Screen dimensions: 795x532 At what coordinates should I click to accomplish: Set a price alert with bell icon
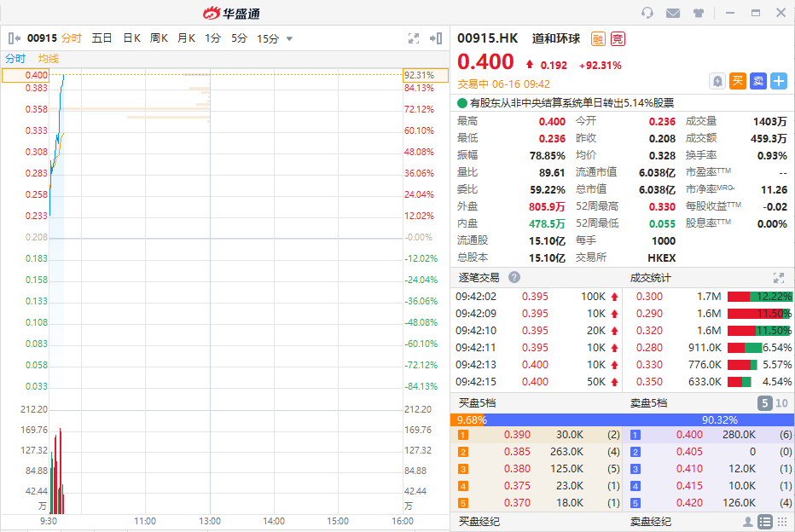tap(717, 81)
